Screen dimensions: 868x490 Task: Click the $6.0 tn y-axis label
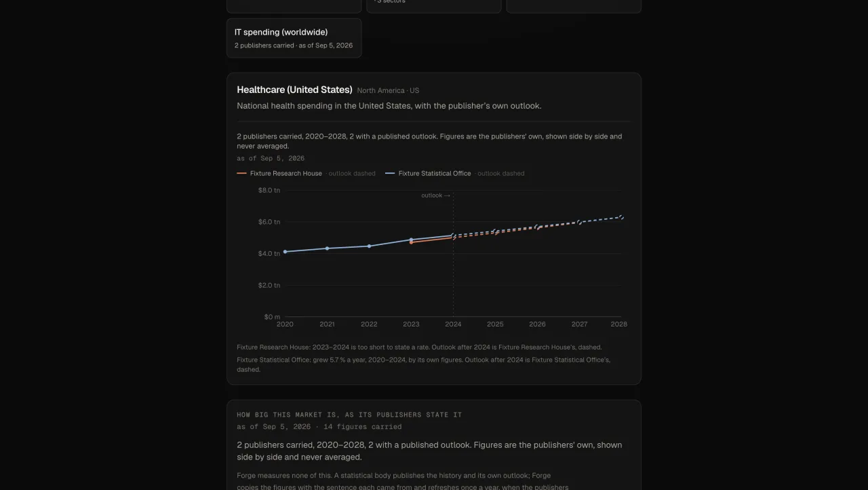(269, 222)
